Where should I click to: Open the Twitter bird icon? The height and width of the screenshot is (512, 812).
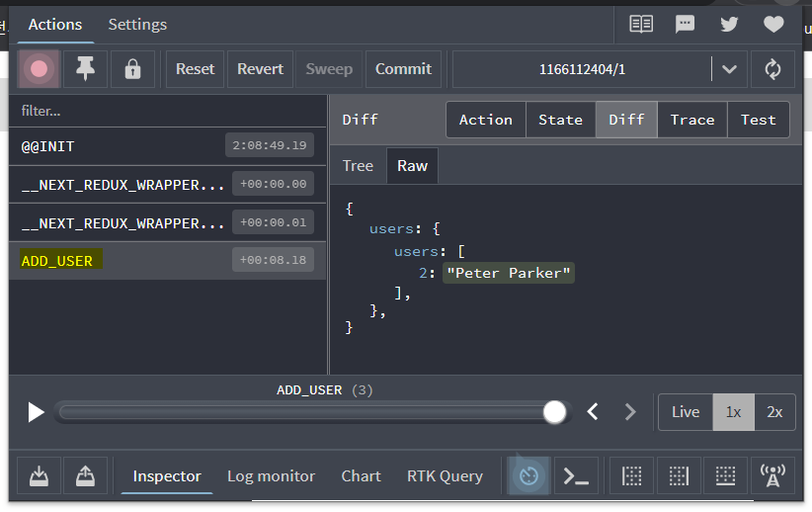[x=729, y=25]
